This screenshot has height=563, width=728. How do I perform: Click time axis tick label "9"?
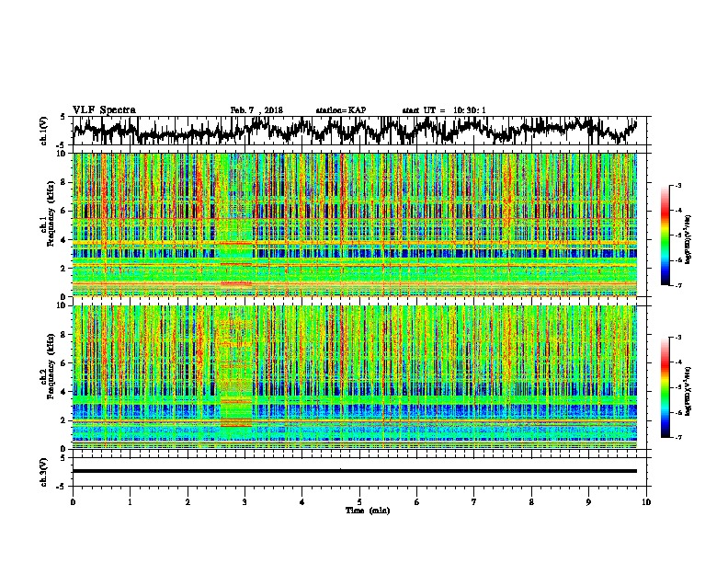point(588,502)
